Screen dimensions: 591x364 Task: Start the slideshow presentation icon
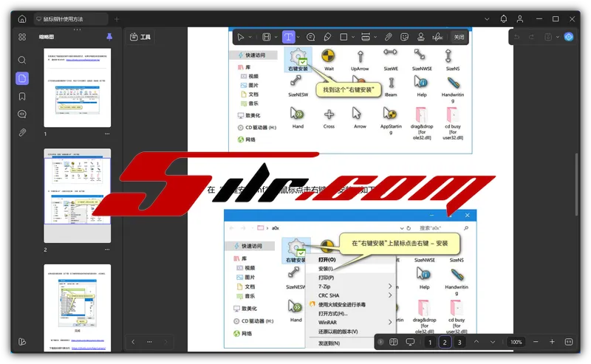coord(410,342)
